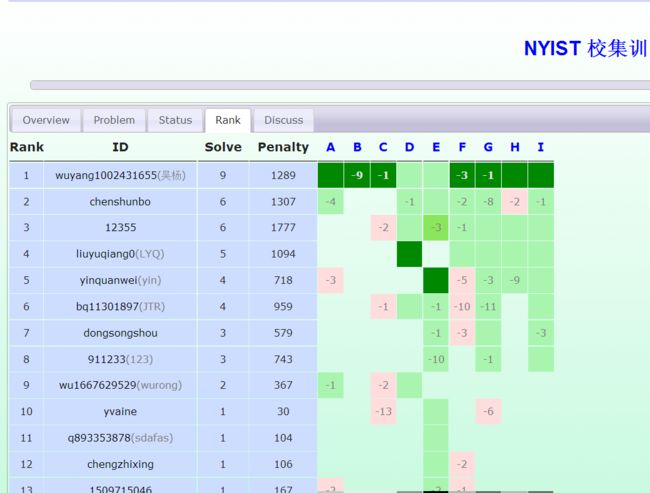The image size is (650, 493).
Task: Open the Discuss tab
Action: pyautogui.click(x=284, y=120)
